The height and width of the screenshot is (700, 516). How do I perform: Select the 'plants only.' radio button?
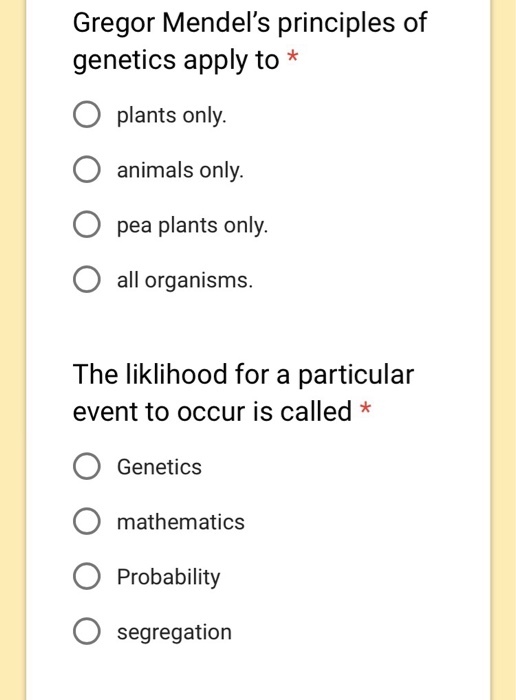[87, 114]
